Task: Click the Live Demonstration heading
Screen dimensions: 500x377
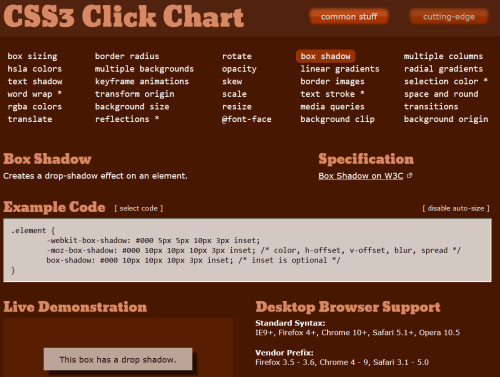Action: [75, 307]
